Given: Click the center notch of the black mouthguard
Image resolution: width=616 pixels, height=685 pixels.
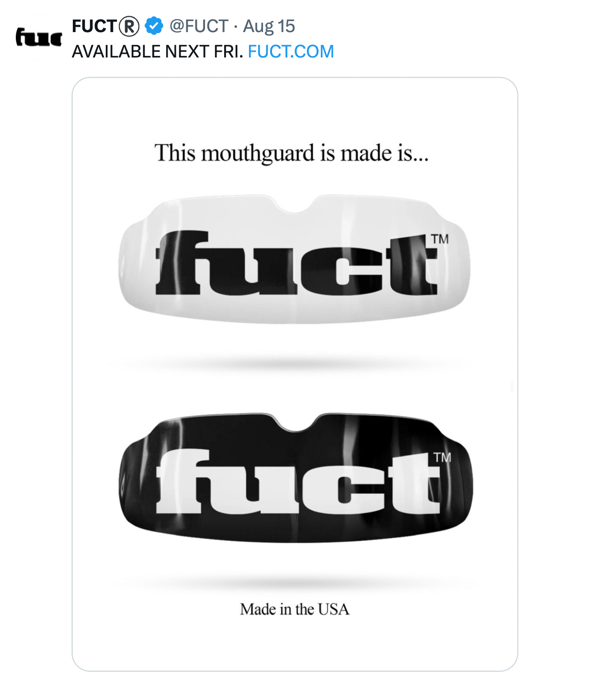Looking at the screenshot, I should coord(296,423).
